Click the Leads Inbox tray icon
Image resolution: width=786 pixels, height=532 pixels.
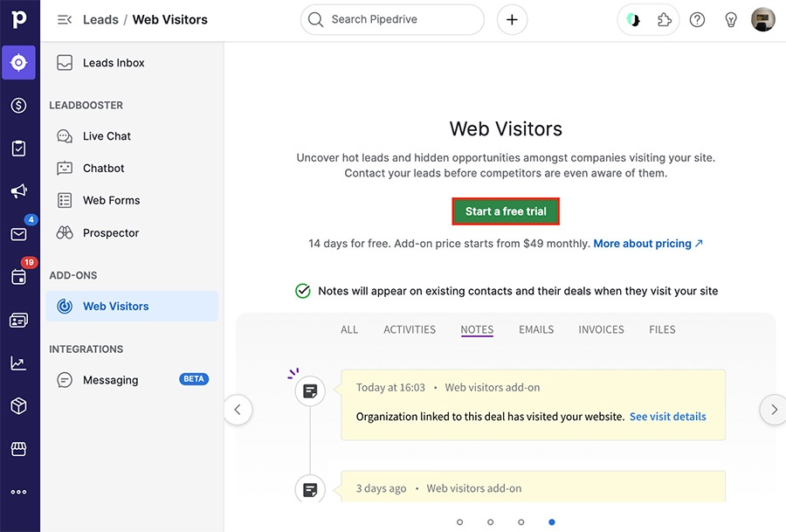[x=65, y=63]
